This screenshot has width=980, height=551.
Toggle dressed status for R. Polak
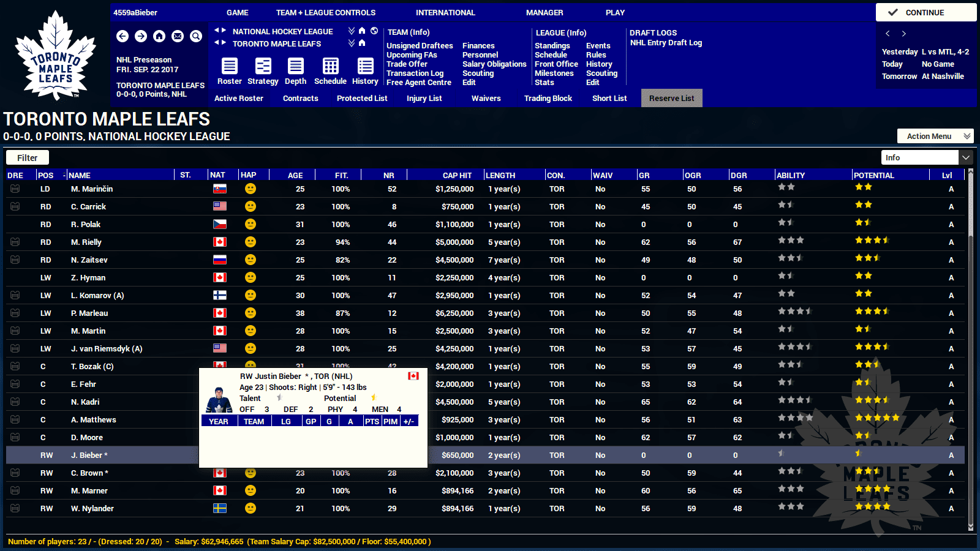(15, 225)
